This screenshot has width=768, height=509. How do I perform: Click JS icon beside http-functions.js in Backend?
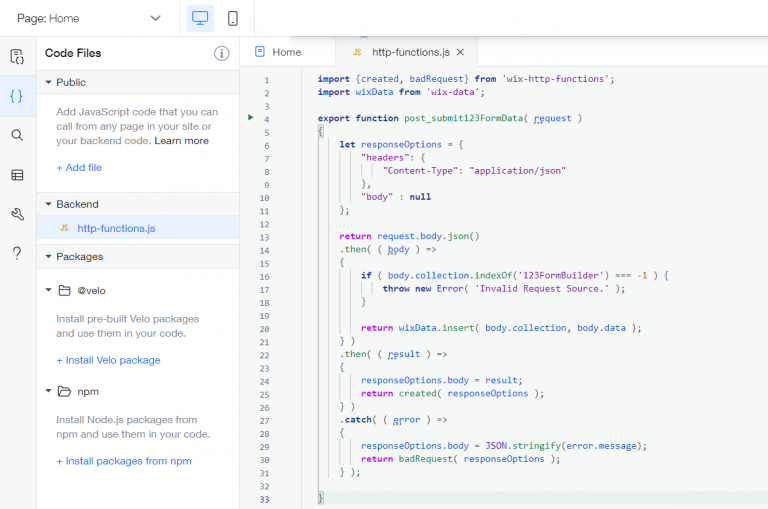64,228
